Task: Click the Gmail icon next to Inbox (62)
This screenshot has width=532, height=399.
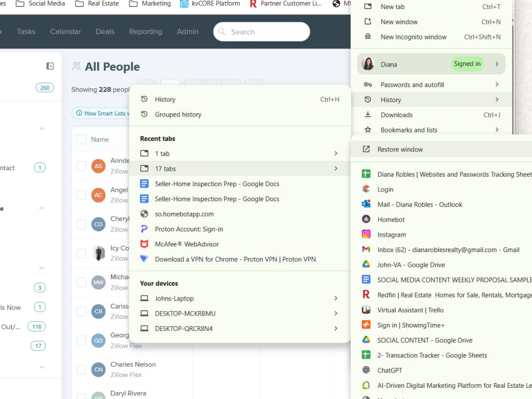Action: pos(366,250)
